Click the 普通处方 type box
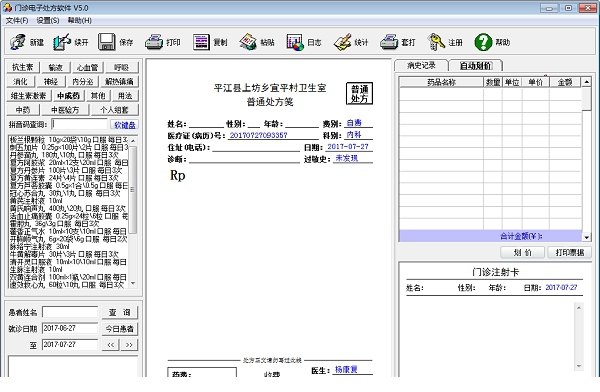The width and height of the screenshot is (600, 392). point(359,93)
